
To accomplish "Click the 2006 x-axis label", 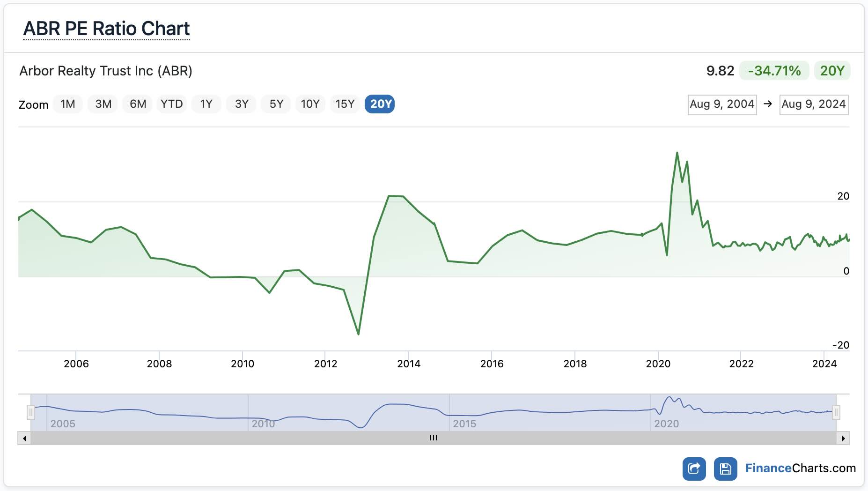I will [76, 364].
